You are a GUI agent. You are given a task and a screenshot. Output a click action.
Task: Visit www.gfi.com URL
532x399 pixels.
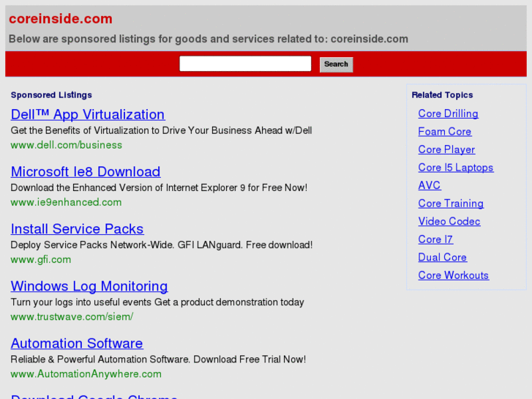41,260
